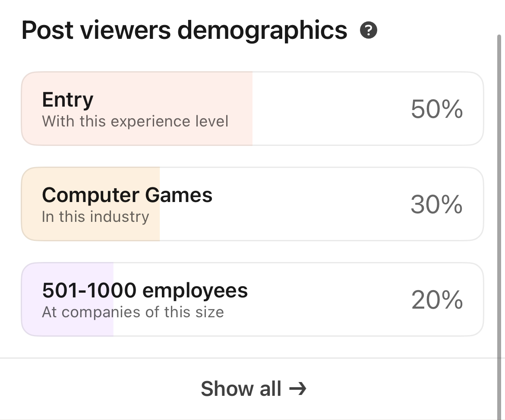Viewport: 505px width, 420px height.
Task: Click the "In this industry" subtitle
Action: pyautogui.click(x=95, y=217)
